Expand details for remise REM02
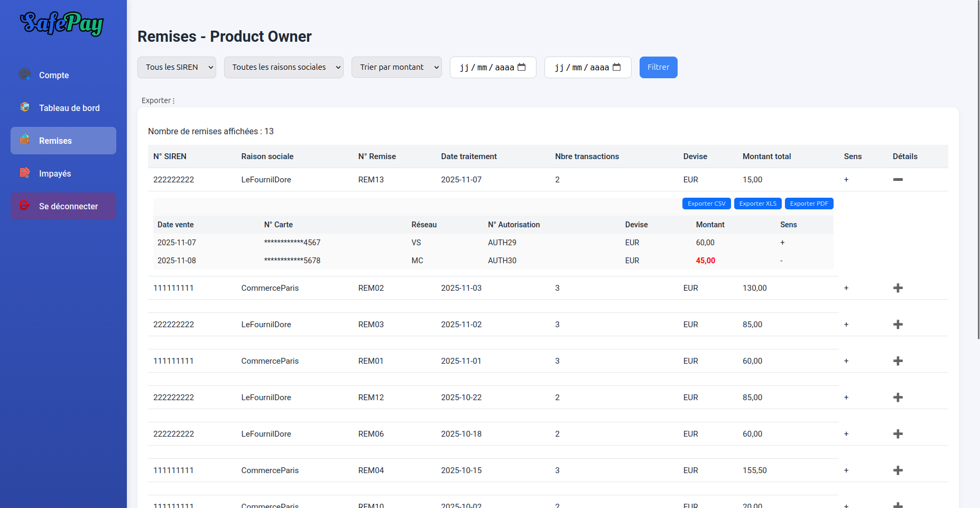Viewport: 980px width, 508px height. pyautogui.click(x=898, y=288)
